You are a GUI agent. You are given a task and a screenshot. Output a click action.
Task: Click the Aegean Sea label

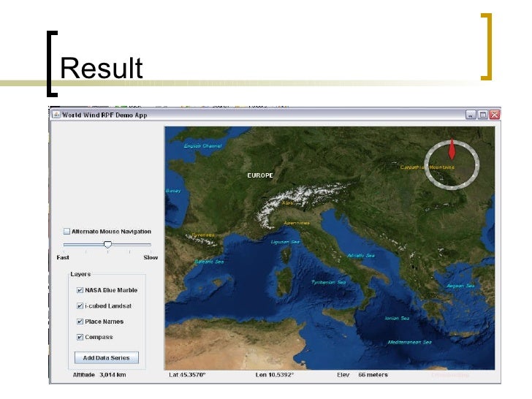coord(460,286)
